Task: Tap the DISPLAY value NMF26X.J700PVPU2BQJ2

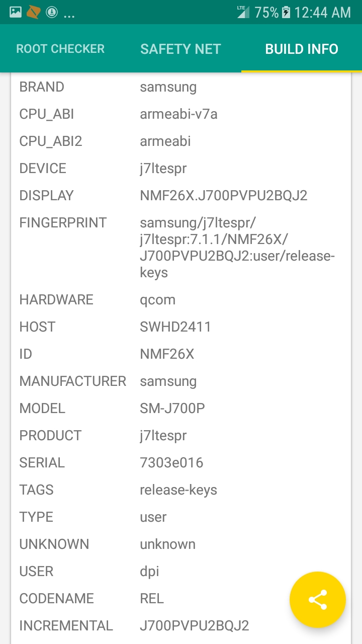Action: (x=224, y=196)
